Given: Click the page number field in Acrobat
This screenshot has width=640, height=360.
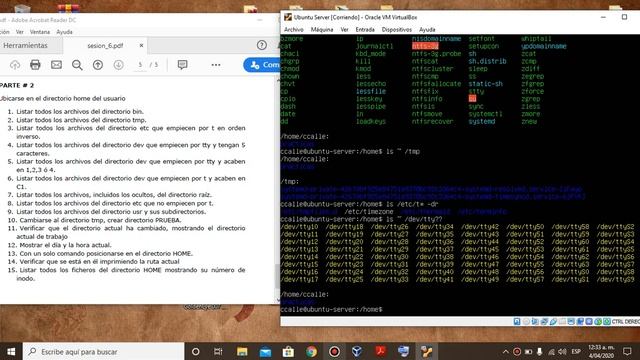Looking at the screenshot, I should pos(140,65).
